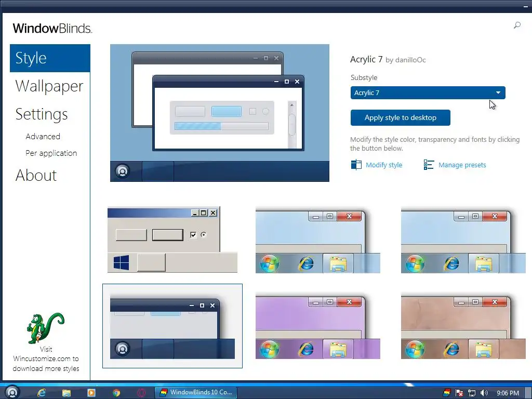Image resolution: width=532 pixels, height=399 pixels.
Task: Click the Manage presets link
Action: pyautogui.click(x=462, y=165)
